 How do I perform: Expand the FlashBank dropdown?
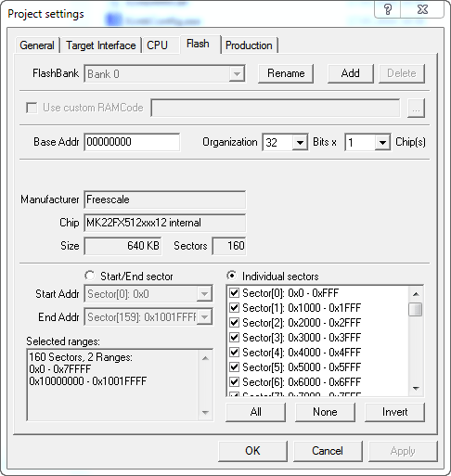pos(237,74)
